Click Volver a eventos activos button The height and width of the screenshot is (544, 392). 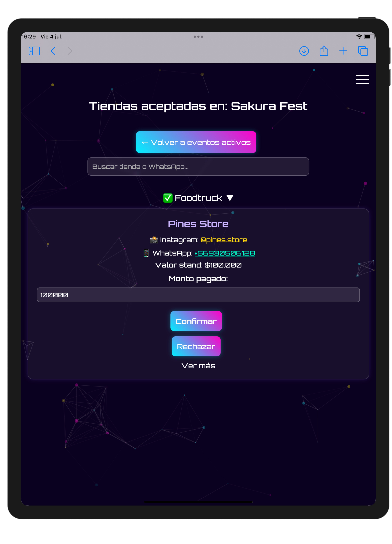[x=196, y=142]
